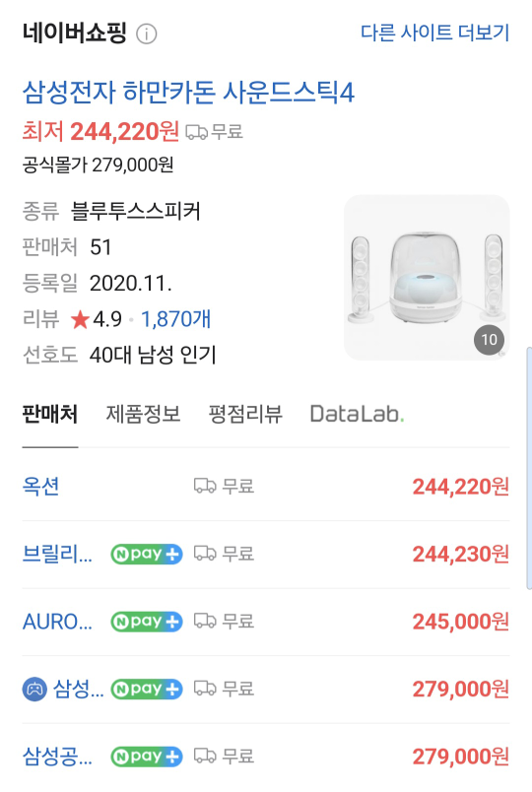Click the 244,230원 price in 브릴리 row
This screenshot has width=532, height=792.
pyautogui.click(x=461, y=554)
